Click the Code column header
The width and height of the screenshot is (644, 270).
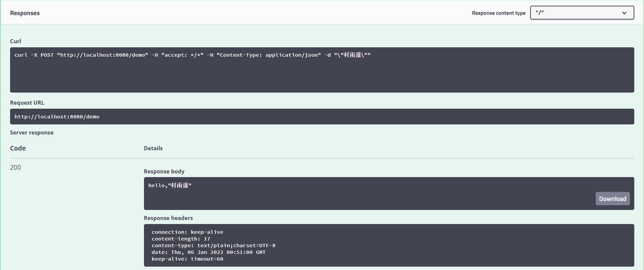tap(18, 148)
